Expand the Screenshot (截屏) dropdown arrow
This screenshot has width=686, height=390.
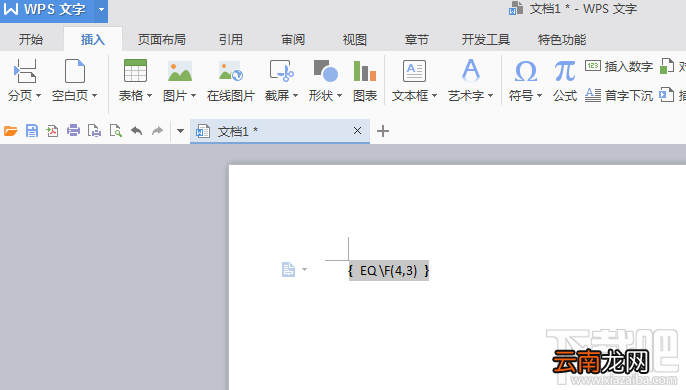[295, 95]
